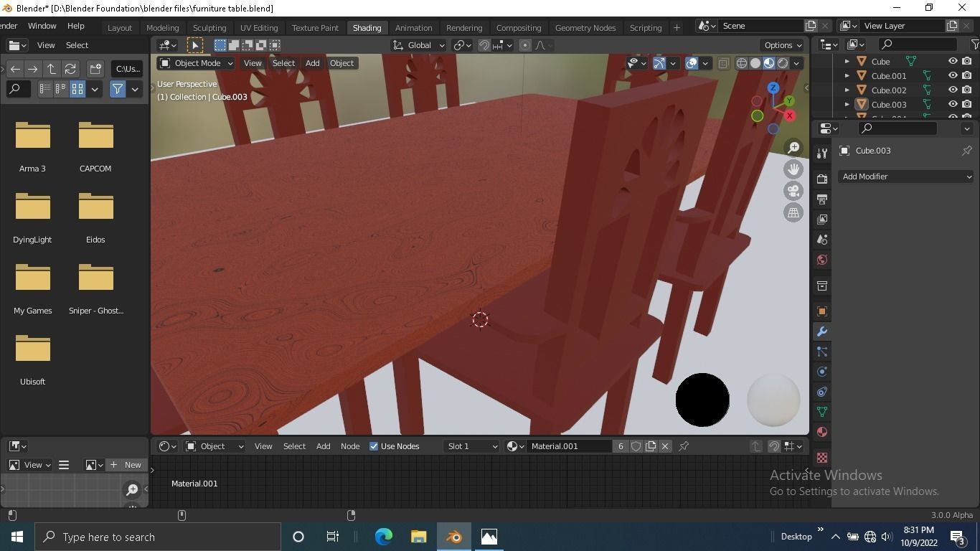This screenshot has width=980, height=551.
Task: Open the node editor Node menu
Action: tap(350, 446)
